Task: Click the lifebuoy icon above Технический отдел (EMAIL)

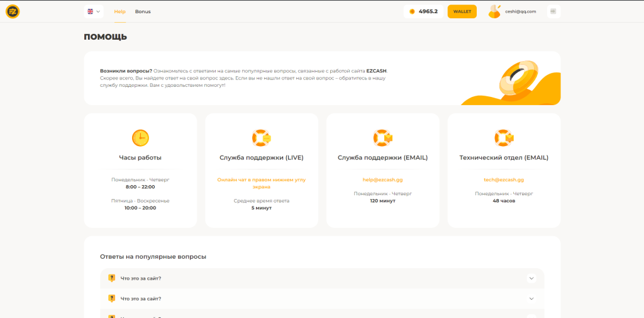Action: (x=504, y=137)
